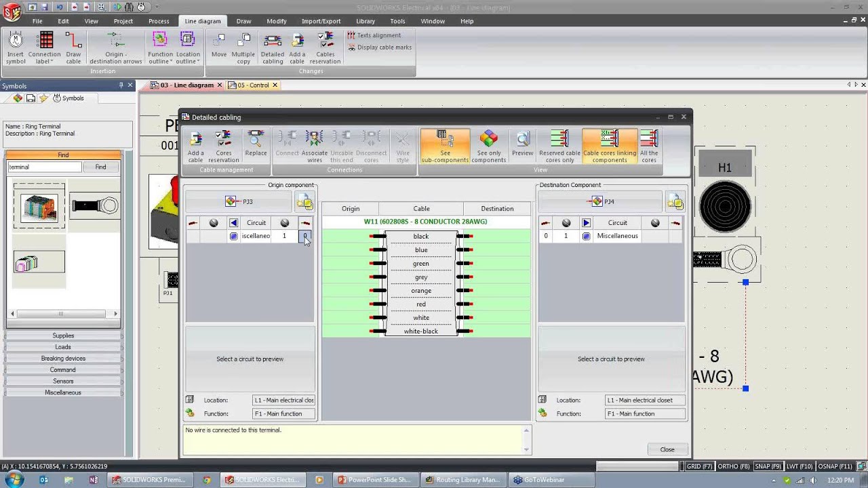Image resolution: width=868 pixels, height=488 pixels.
Task: Select Draw cable tool
Action: pyautogui.click(x=73, y=48)
